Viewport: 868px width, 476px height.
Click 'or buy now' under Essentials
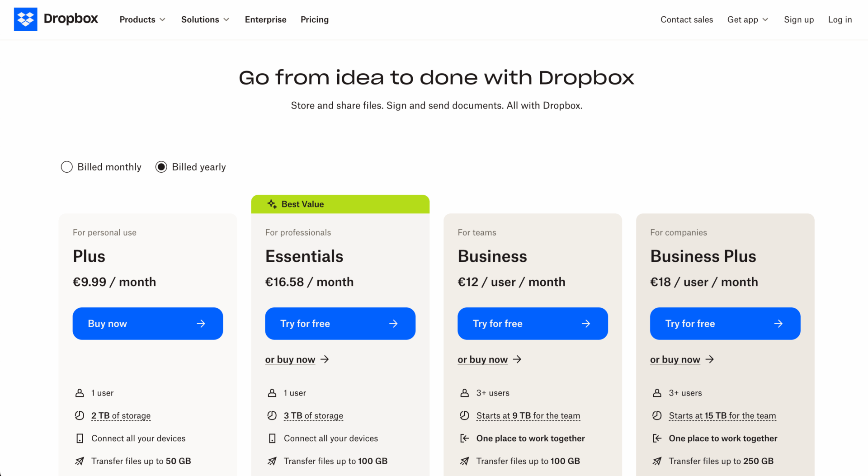click(x=290, y=359)
